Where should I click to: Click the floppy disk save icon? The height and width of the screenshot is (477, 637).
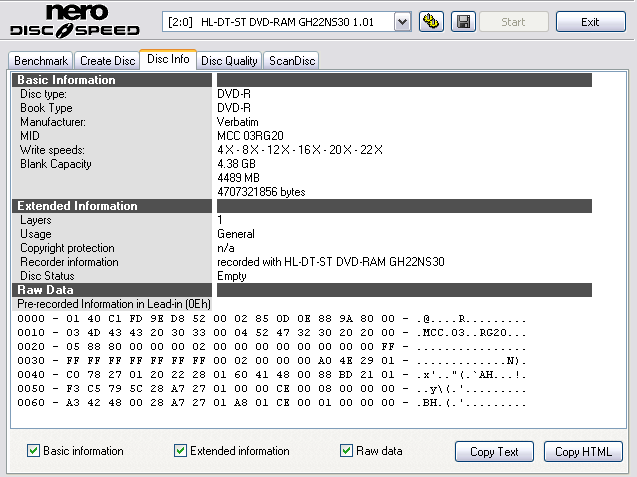[x=463, y=22]
